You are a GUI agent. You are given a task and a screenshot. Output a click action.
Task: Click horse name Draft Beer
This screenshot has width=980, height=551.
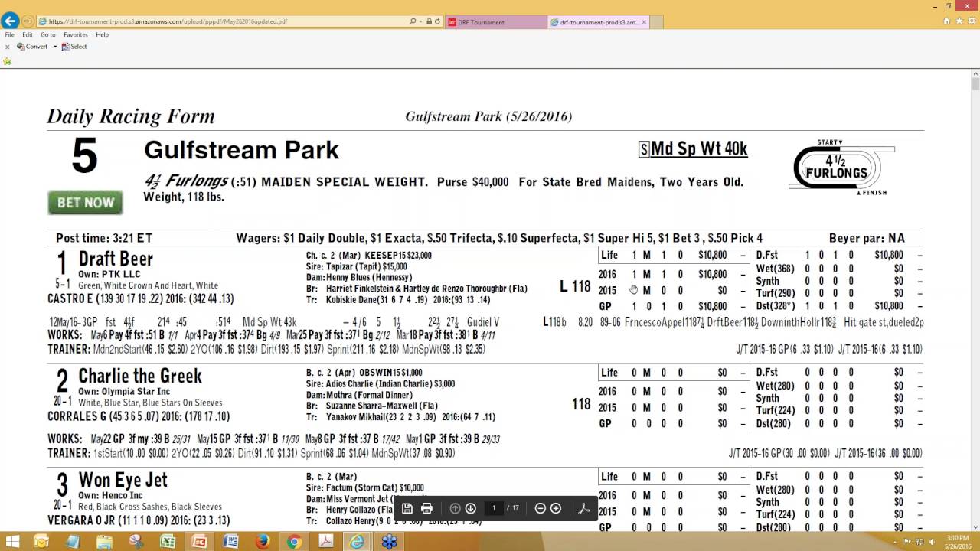coord(116,259)
